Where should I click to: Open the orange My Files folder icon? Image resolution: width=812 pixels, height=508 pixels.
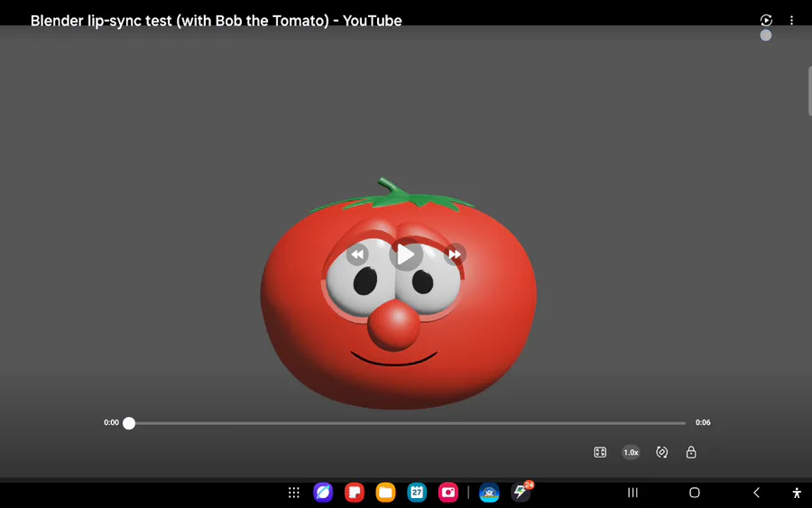click(x=385, y=493)
